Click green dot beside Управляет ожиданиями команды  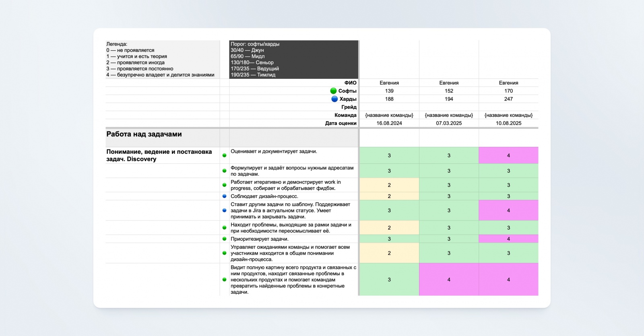point(225,253)
